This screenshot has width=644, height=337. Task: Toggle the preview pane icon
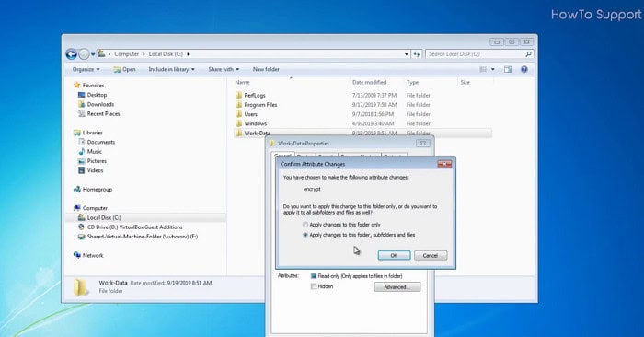(x=508, y=69)
